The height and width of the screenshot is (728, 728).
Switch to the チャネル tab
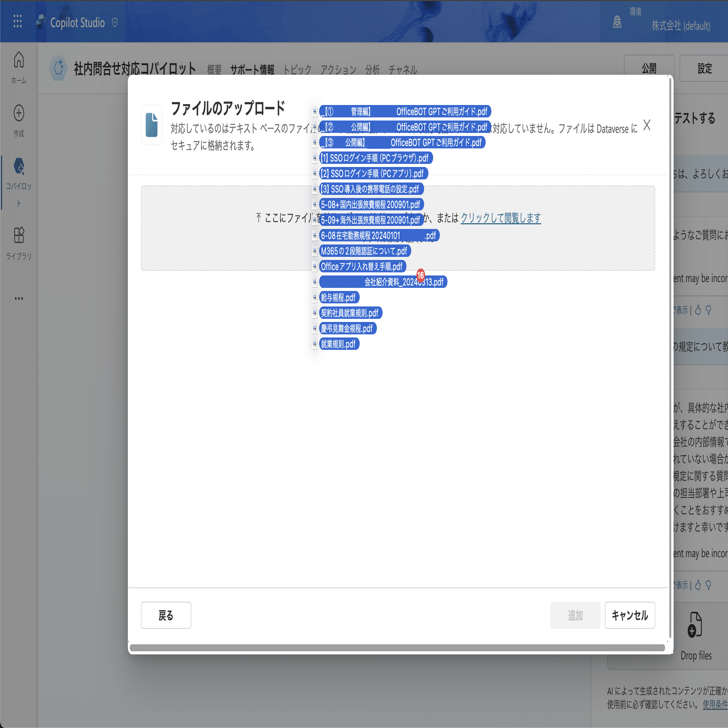[403, 70]
